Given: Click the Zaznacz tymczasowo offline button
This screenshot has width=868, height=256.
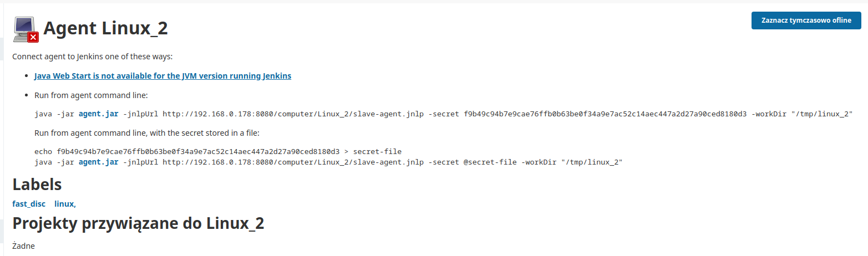Looking at the screenshot, I should point(806,20).
